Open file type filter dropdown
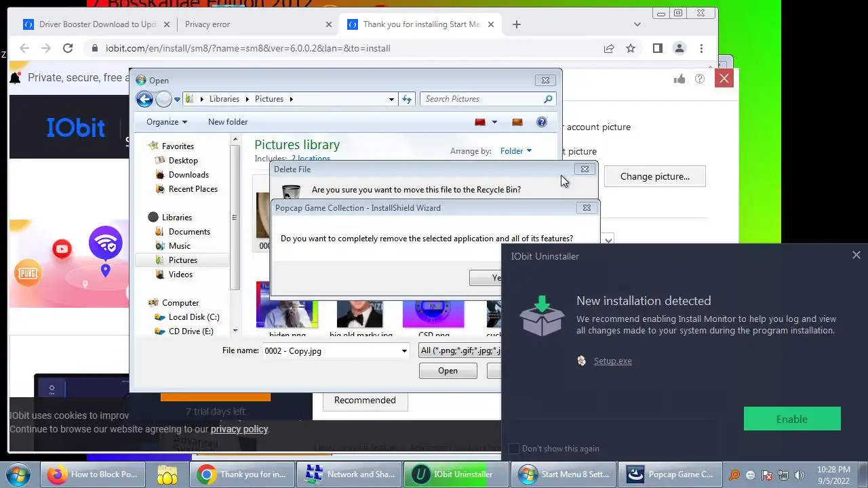This screenshot has height=488, width=868. click(x=460, y=350)
